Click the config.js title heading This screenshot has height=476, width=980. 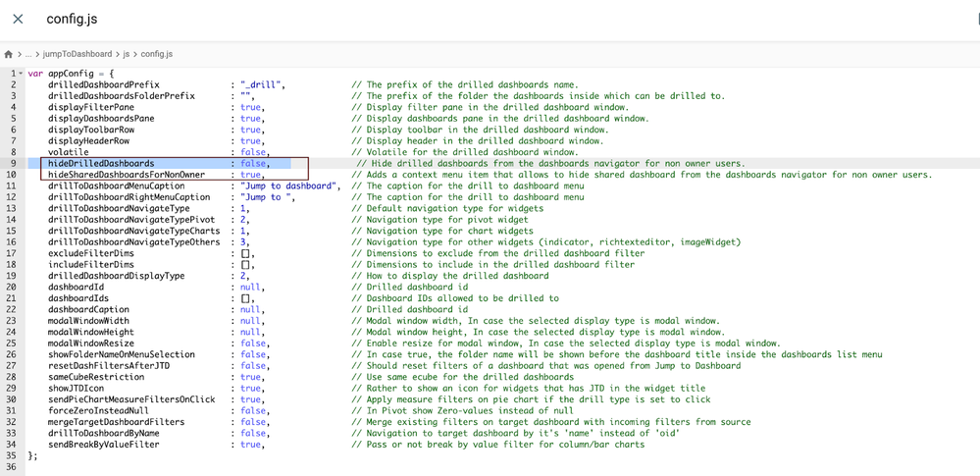tap(72, 20)
